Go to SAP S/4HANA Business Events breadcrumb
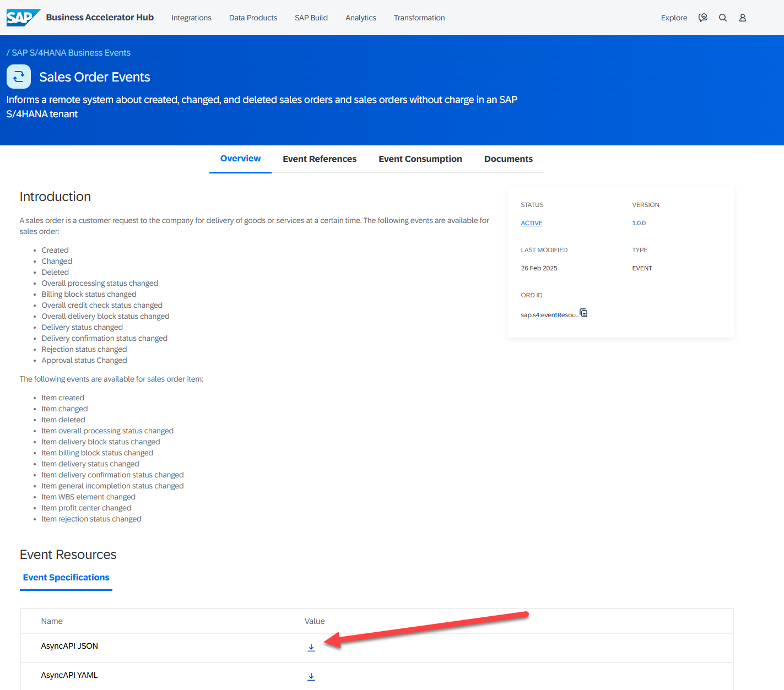Screen dimensions: 784x690 point(71,53)
